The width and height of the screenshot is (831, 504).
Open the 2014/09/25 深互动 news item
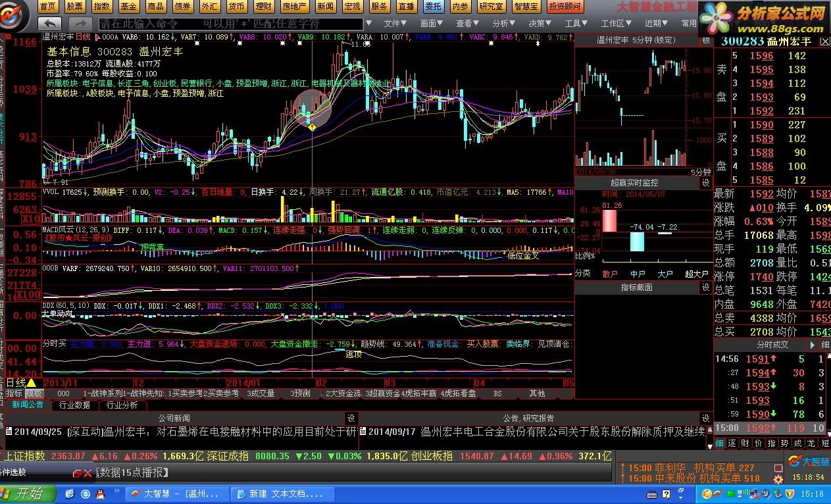coord(181,432)
